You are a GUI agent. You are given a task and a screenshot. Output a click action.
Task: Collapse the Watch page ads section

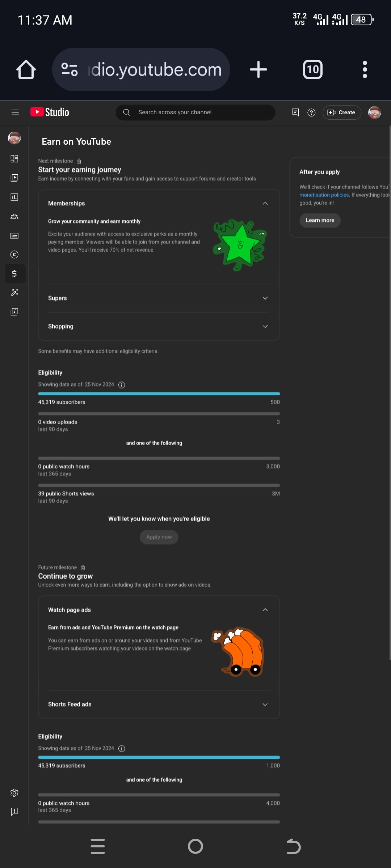coord(265,610)
